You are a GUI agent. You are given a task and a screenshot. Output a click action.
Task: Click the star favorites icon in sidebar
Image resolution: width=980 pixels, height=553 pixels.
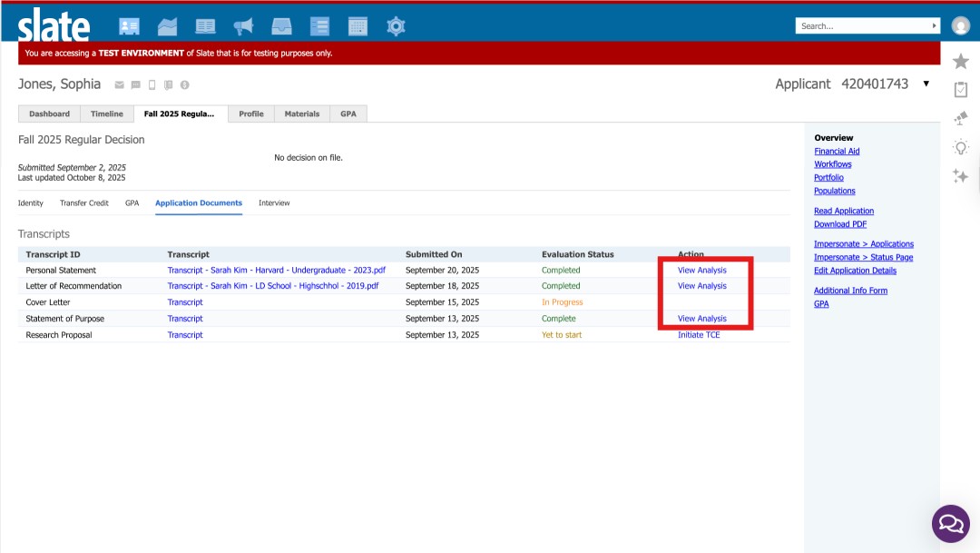click(x=960, y=61)
